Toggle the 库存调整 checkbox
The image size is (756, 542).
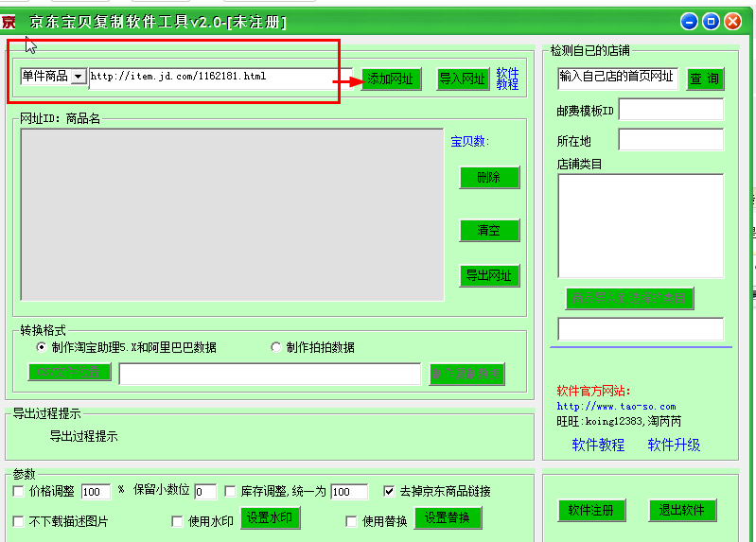click(231, 491)
